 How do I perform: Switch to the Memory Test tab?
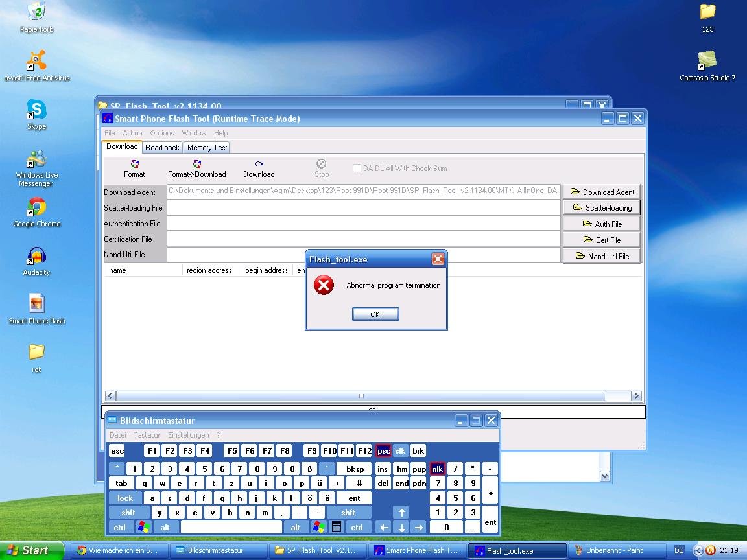coord(207,148)
